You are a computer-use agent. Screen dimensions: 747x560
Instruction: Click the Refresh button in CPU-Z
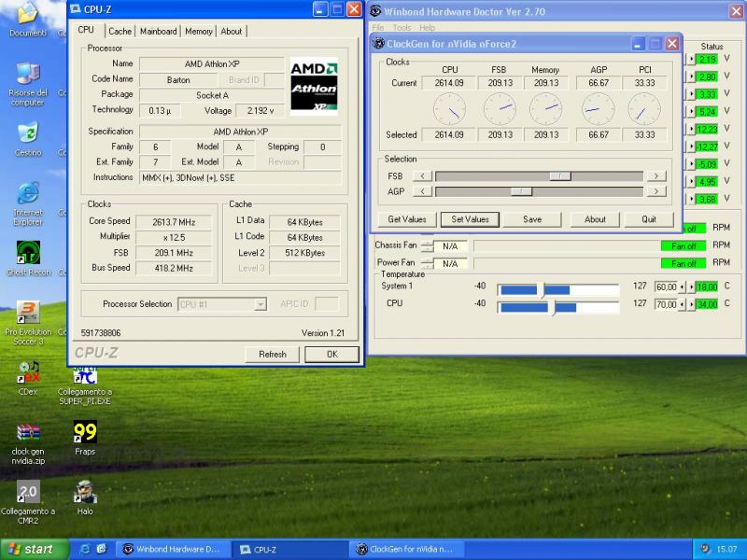pyautogui.click(x=273, y=355)
